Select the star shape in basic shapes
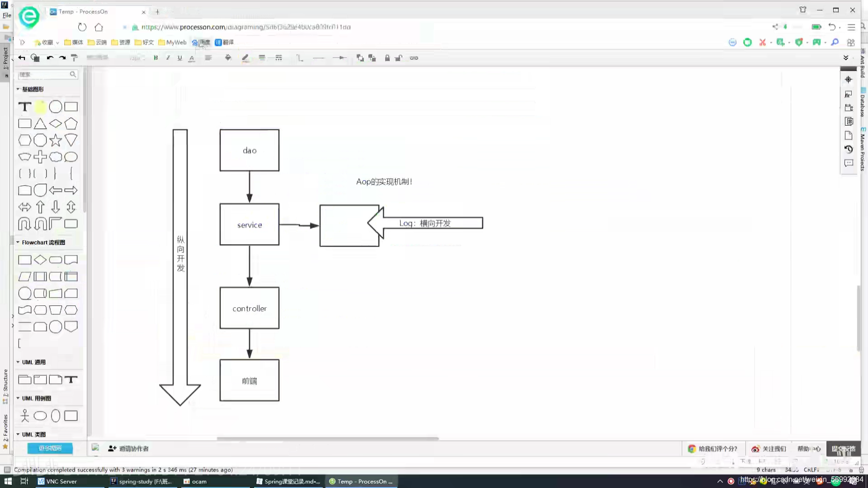Image resolution: width=868 pixels, height=488 pixels. [56, 140]
